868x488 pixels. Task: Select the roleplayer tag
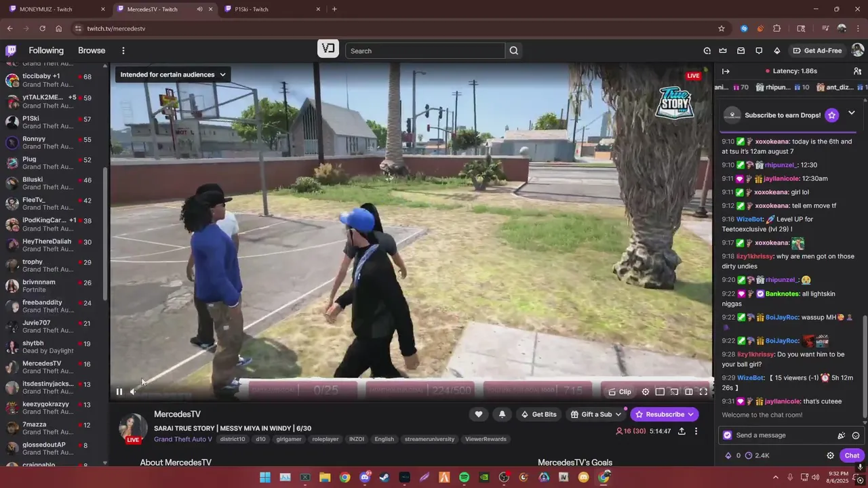325,439
